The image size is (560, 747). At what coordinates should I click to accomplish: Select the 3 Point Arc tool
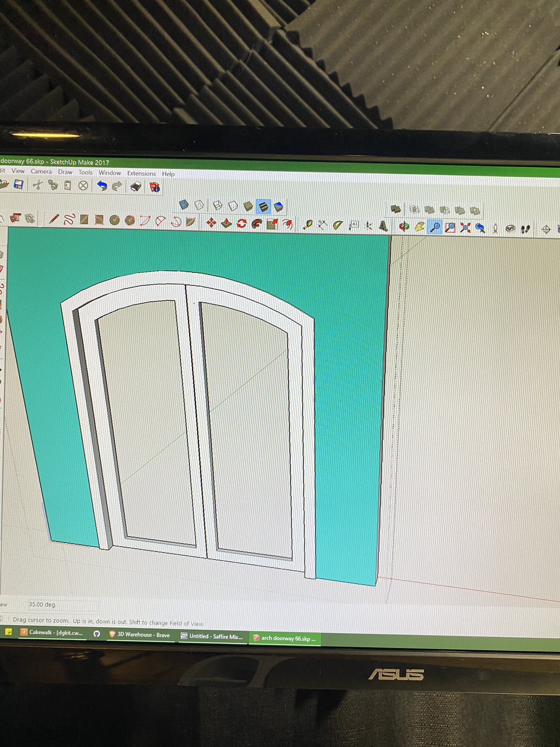176,222
